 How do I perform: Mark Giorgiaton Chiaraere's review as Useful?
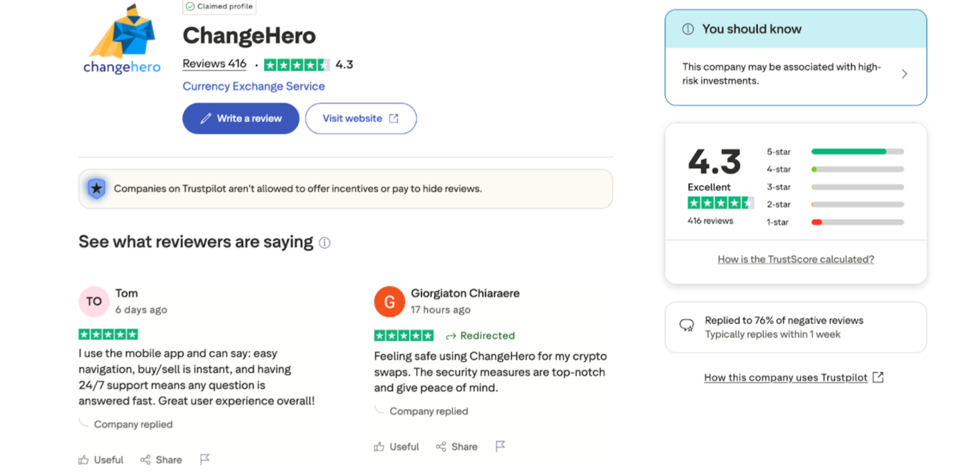396,447
